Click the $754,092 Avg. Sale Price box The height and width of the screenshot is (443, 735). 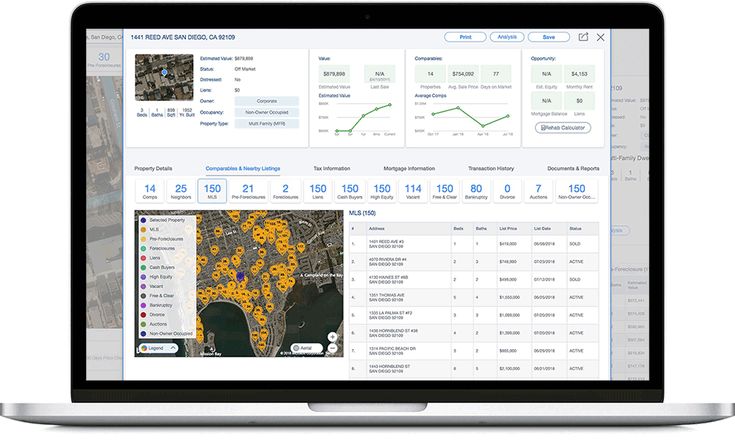pyautogui.click(x=463, y=74)
